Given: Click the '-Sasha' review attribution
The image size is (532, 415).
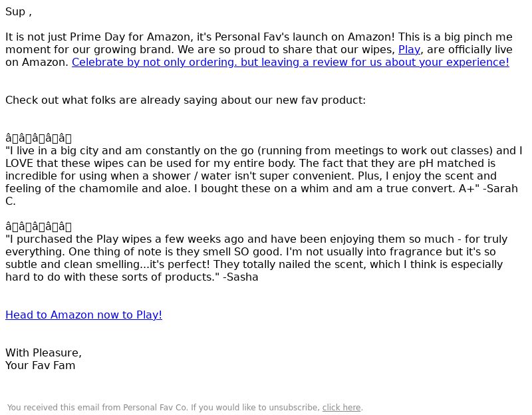Looking at the screenshot, I should click(241, 277).
